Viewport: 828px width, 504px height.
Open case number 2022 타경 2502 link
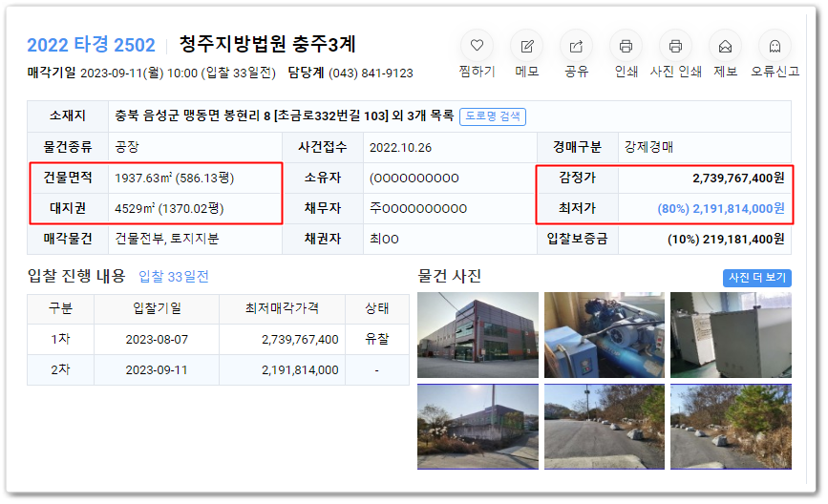click(x=91, y=45)
